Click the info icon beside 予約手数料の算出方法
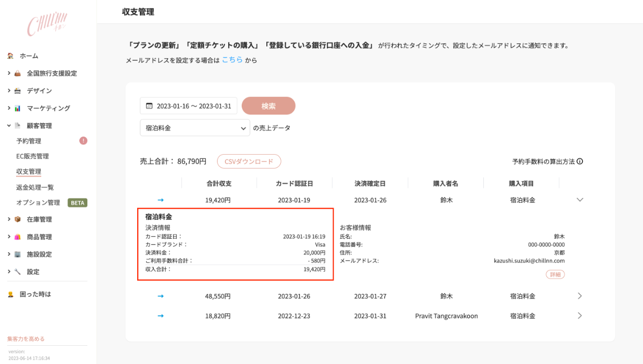 click(x=580, y=161)
